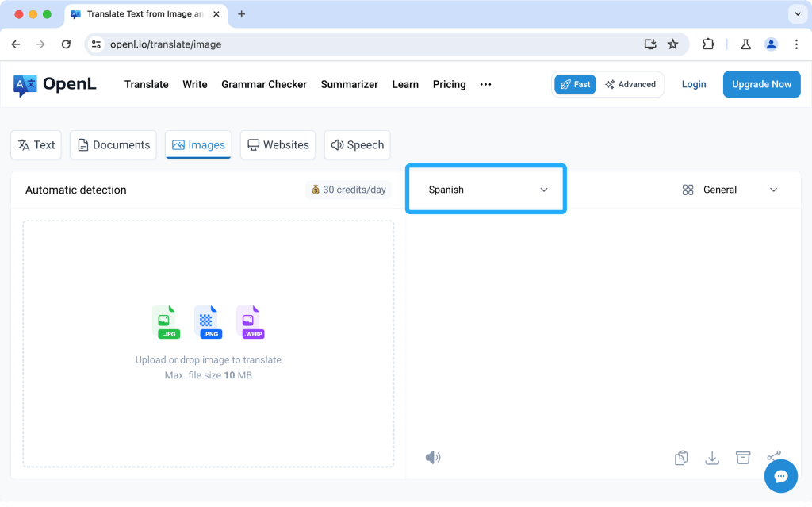Viewport: 812px width, 507px height.
Task: Open the Spanish target language dropdown
Action: pyautogui.click(x=486, y=190)
